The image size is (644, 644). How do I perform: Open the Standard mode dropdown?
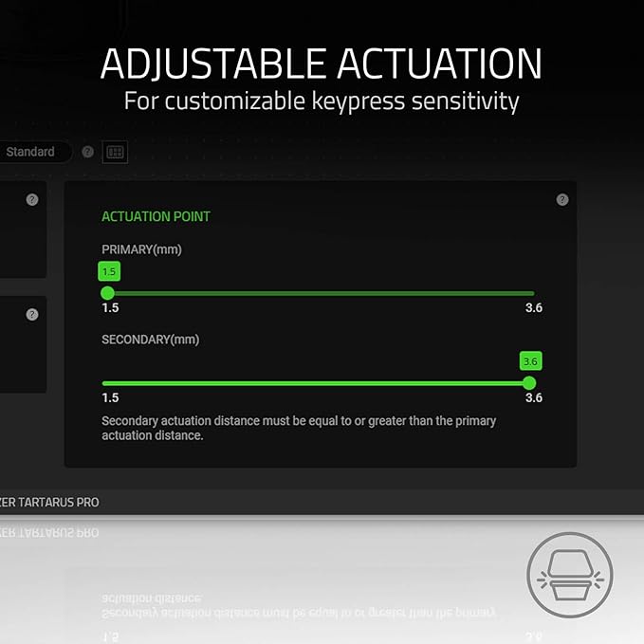tap(35, 152)
